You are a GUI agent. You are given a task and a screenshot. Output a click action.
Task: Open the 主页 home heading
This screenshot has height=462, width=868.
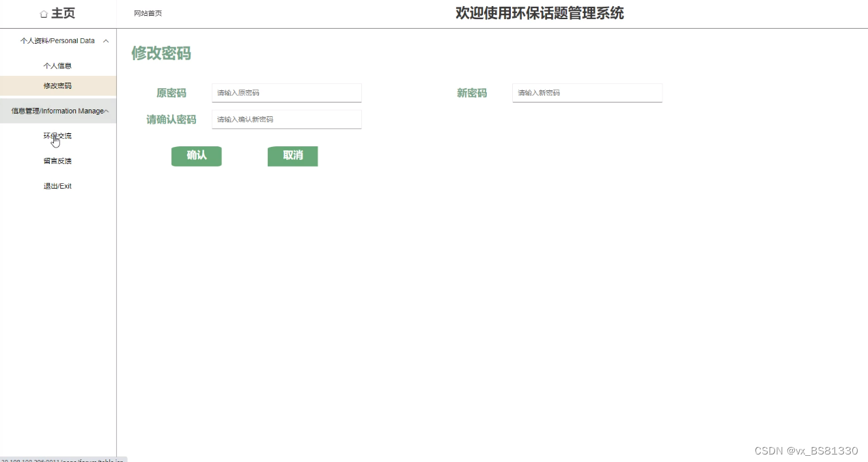(63, 14)
